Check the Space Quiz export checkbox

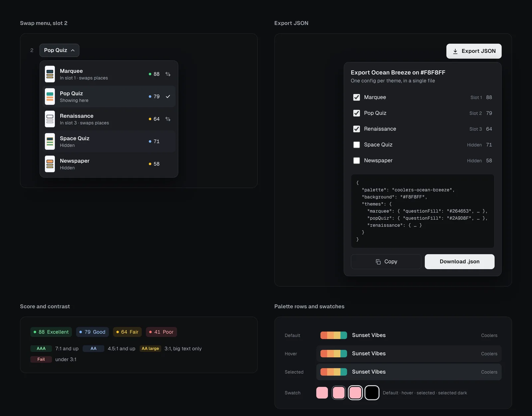356,145
